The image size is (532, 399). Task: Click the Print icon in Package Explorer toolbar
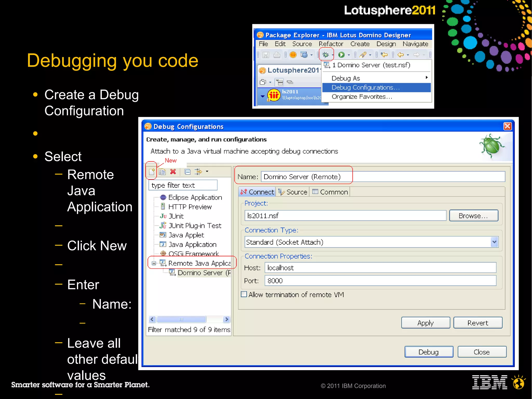(277, 55)
